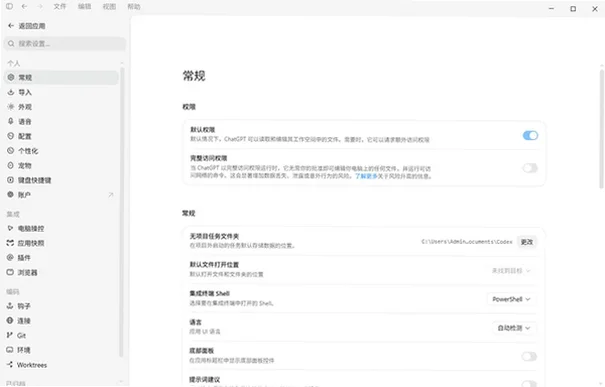The width and height of the screenshot is (605, 387).
Task: Open the Worktrees icon in sidebar
Action: (x=10, y=364)
